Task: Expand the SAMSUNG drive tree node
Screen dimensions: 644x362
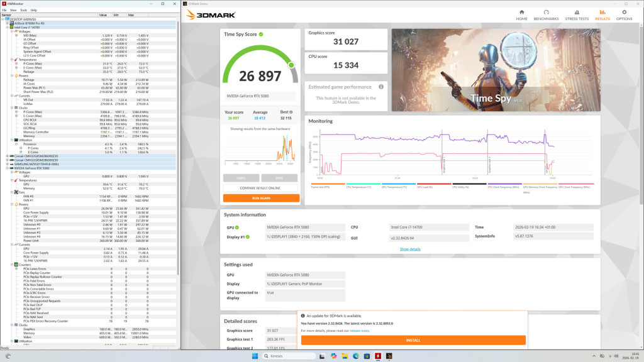Action: (8, 164)
